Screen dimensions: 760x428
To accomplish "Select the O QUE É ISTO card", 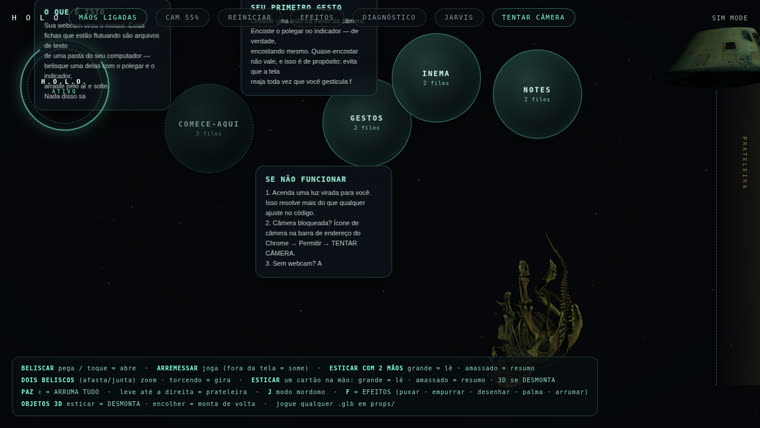I will pyautogui.click(x=102, y=54).
